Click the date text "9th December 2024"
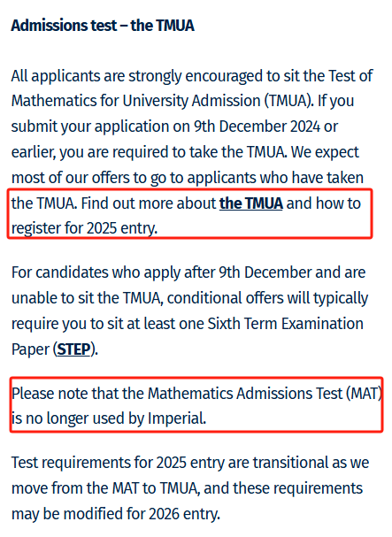Screen dimensions: 392x537 click(257, 127)
